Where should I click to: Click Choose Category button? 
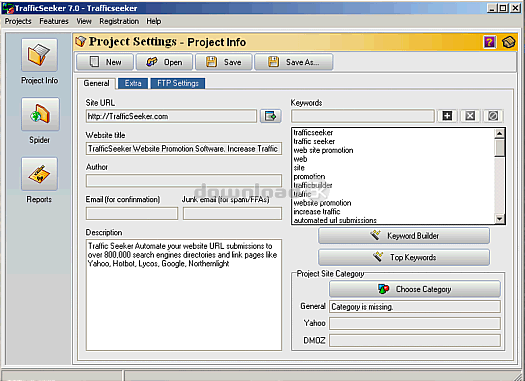pyautogui.click(x=415, y=289)
